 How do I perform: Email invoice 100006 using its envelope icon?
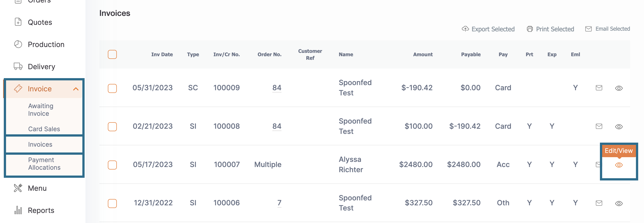tap(599, 203)
